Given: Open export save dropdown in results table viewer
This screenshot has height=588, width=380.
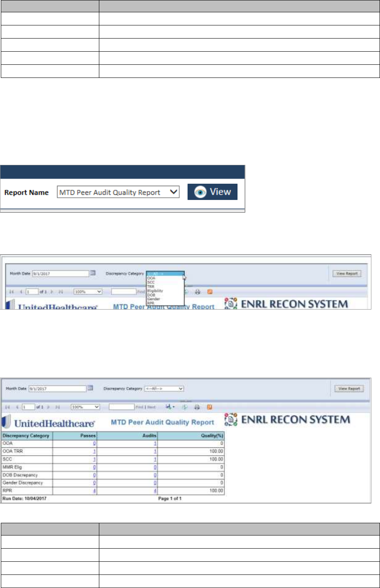Looking at the screenshot, I should (x=170, y=407).
